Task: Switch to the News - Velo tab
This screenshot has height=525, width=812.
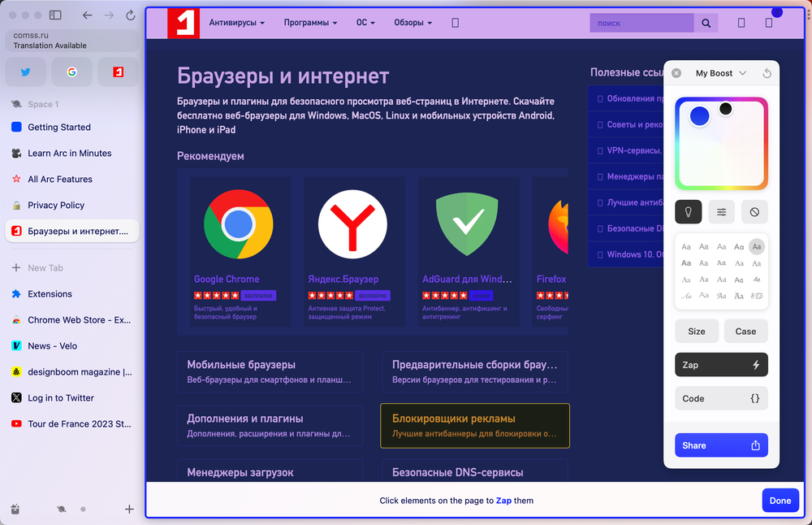Action: click(x=72, y=345)
